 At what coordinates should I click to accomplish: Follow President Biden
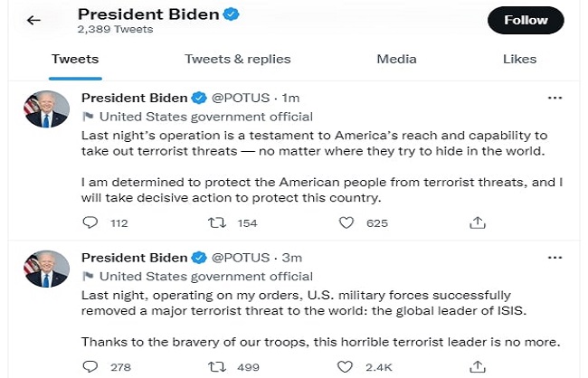coord(526,20)
